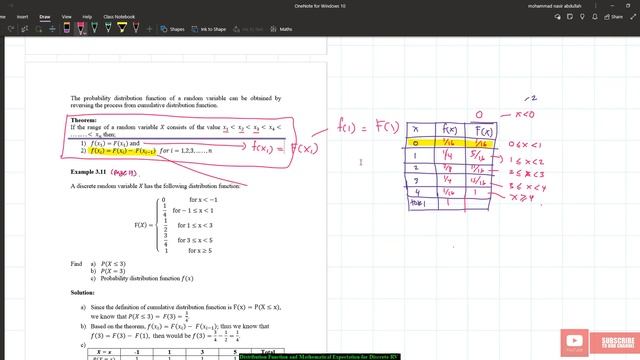The image size is (640, 360).
Task: Toggle Ink to Shape
Action: (x=209, y=29)
